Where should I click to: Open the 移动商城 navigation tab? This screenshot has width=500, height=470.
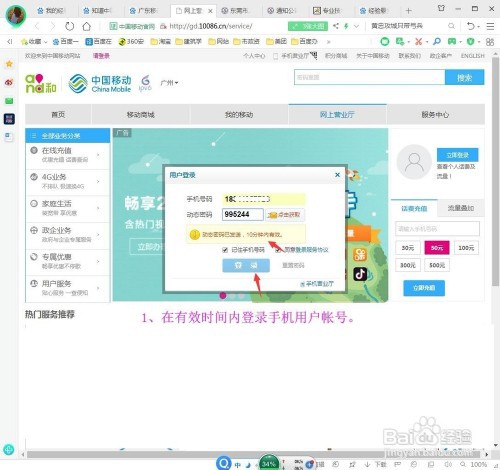[140, 115]
